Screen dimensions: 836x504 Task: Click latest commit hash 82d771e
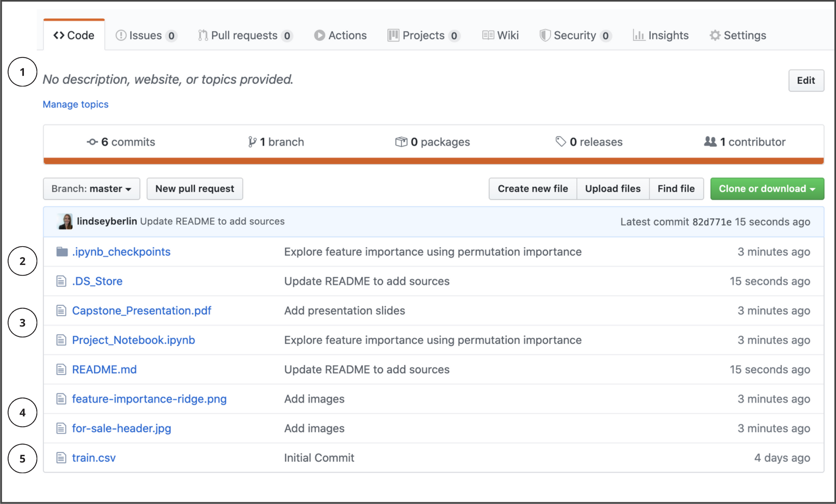click(712, 222)
